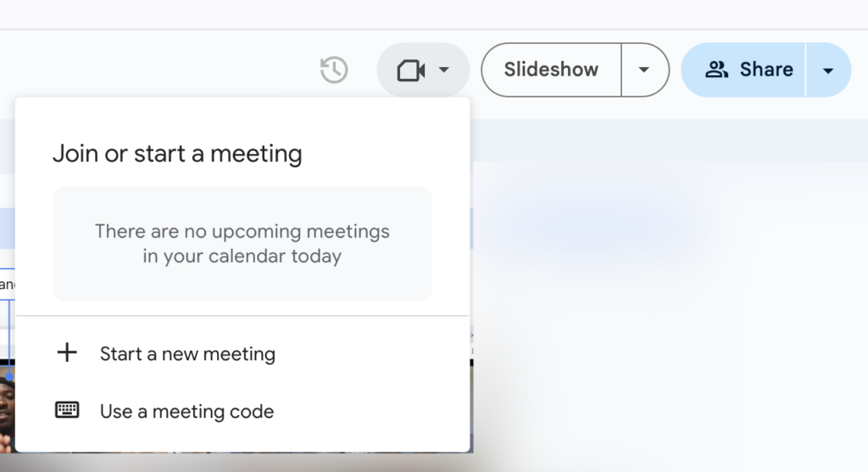Start the Slideshow presentation

point(551,69)
